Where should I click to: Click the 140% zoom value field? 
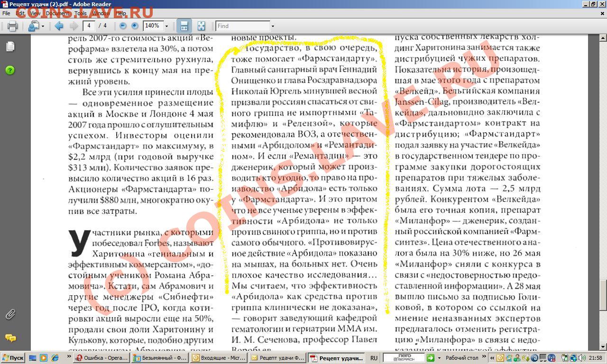tap(153, 26)
